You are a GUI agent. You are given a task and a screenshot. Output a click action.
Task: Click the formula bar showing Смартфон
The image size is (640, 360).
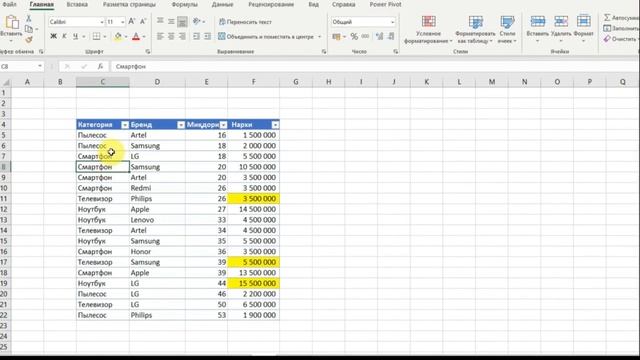[375, 66]
